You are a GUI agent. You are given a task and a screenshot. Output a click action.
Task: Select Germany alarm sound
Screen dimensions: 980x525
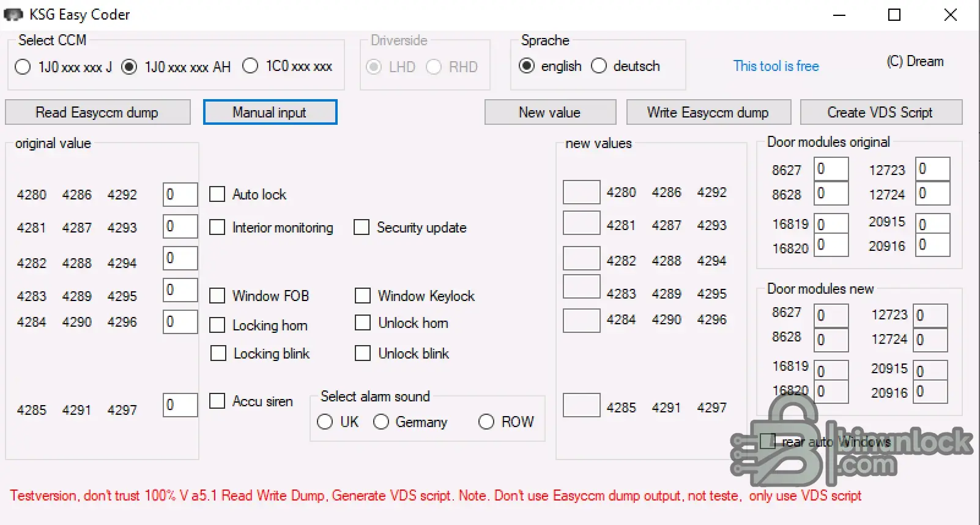pos(381,422)
